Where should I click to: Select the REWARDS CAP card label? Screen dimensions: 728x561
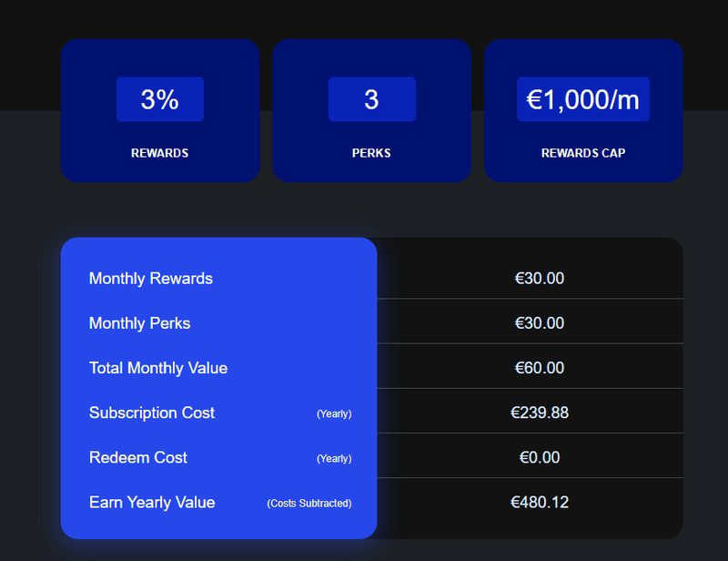[x=583, y=153]
